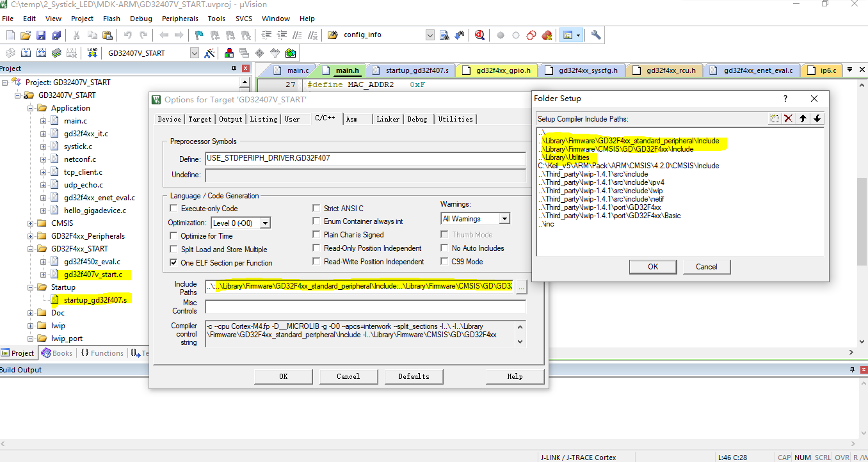Click the Rebuild all target files icon

click(x=41, y=53)
